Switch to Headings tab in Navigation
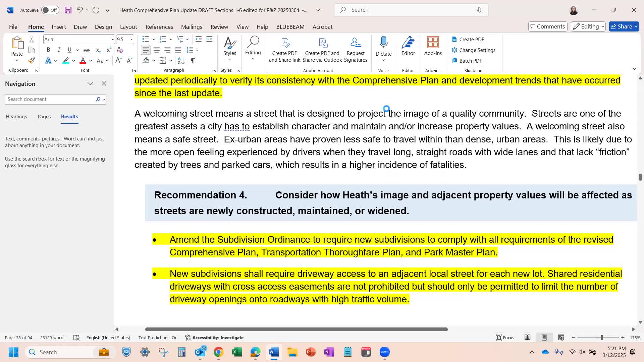This screenshot has width=644, height=362. [x=16, y=117]
